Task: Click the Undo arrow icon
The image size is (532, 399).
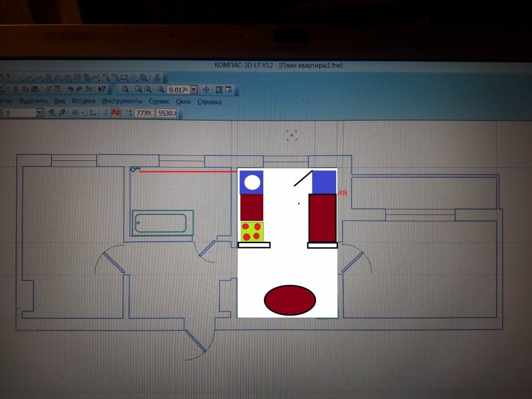Action: (x=70, y=89)
